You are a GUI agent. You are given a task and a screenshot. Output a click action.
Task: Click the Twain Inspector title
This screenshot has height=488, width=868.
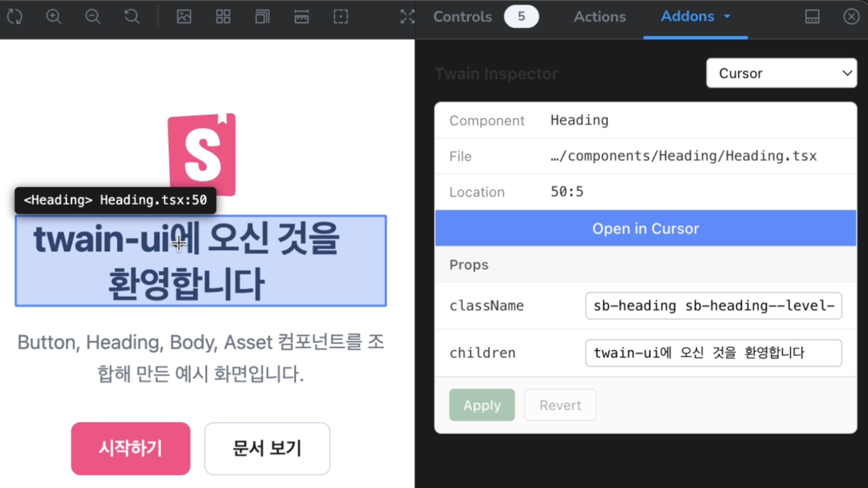pyautogui.click(x=496, y=74)
